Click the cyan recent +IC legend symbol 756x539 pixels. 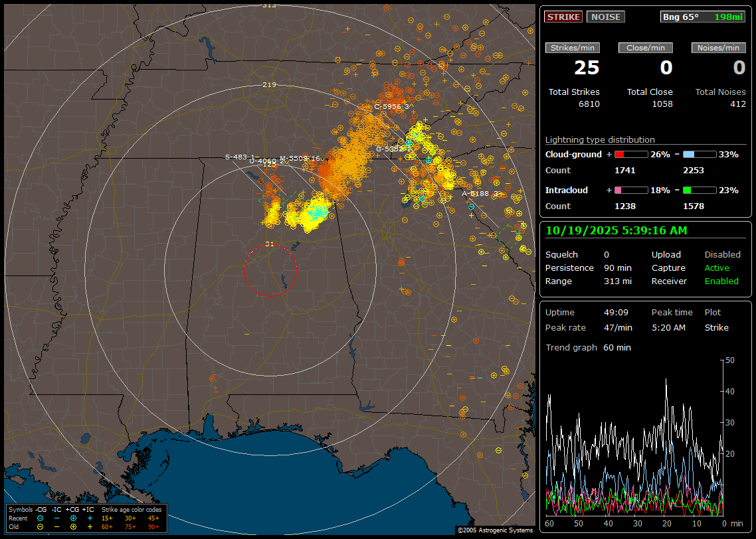tap(90, 518)
